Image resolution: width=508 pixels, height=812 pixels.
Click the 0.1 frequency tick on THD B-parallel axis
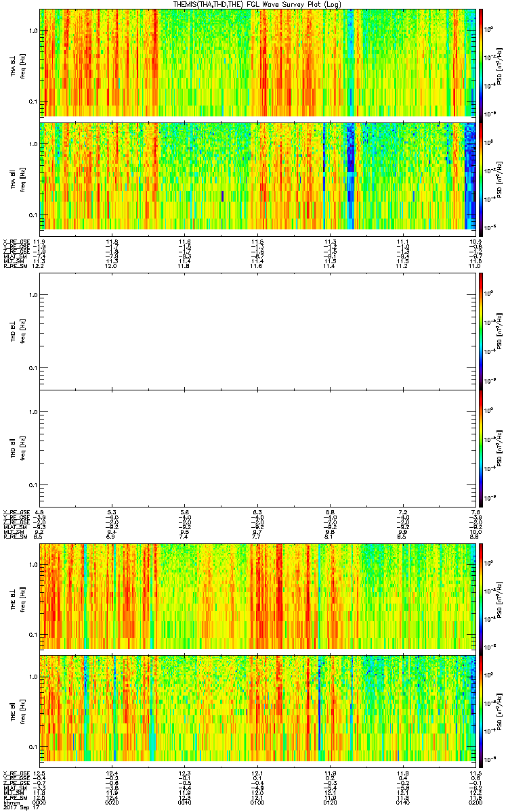[x=33, y=485]
